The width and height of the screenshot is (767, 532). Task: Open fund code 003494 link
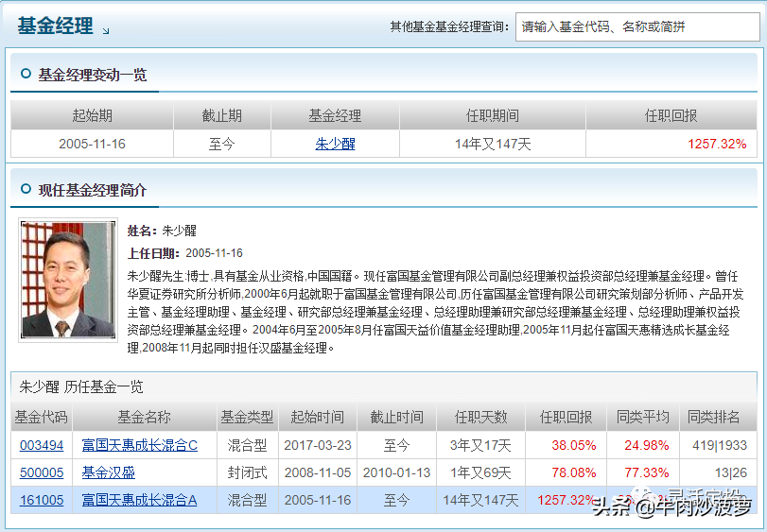[x=42, y=445]
